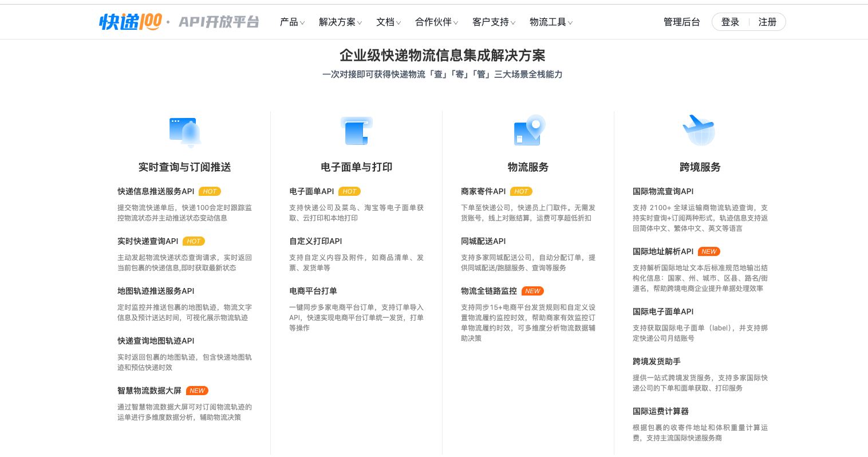This screenshot has height=457, width=868.
Task: Click the 电子面单与打印 printer icon
Action: point(357,131)
